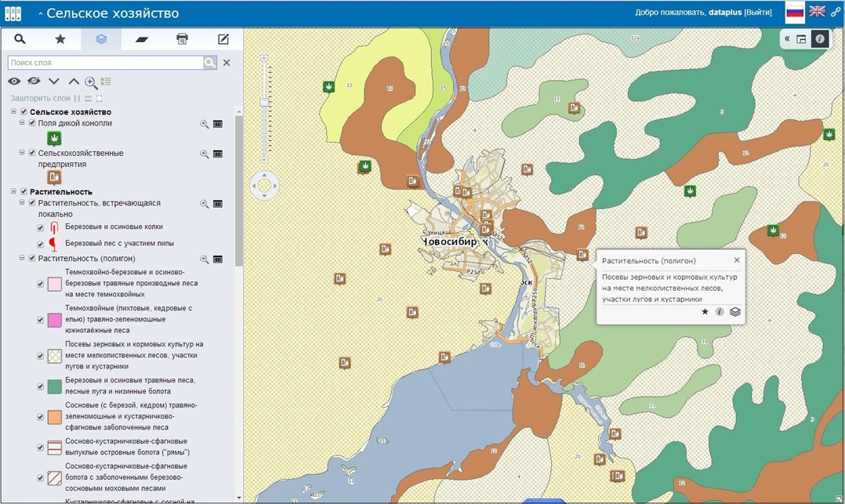Add popup feature to favorites star

pyautogui.click(x=705, y=311)
